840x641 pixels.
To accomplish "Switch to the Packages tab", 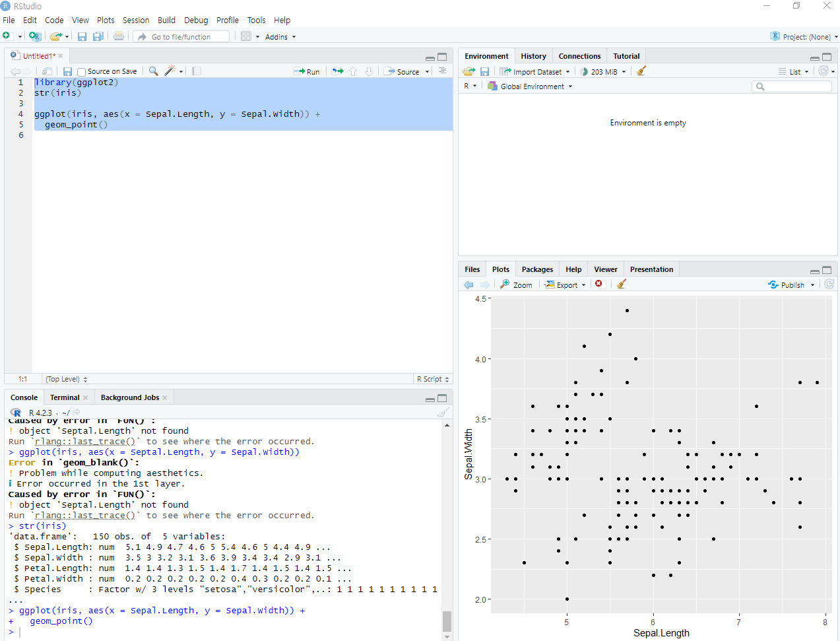I will (537, 269).
